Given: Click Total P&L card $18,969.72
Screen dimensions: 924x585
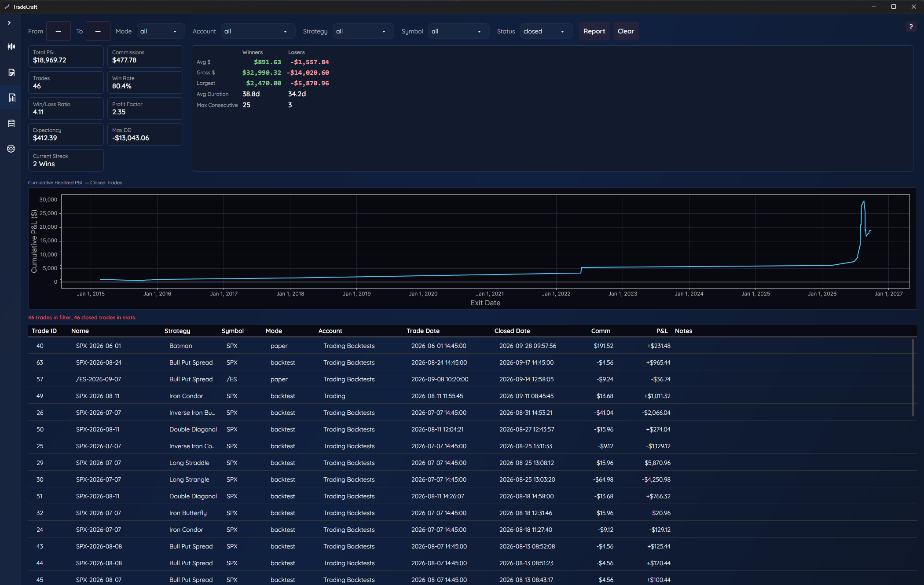Looking at the screenshot, I should (x=66, y=56).
